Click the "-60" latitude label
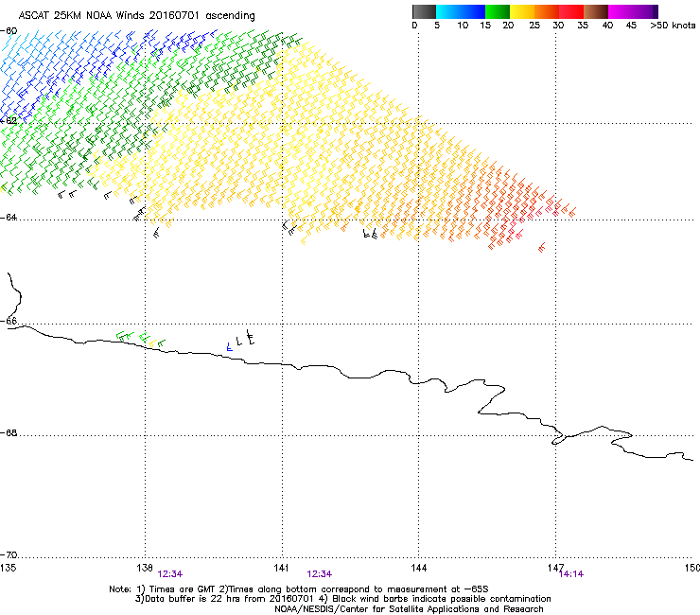 click(9, 31)
